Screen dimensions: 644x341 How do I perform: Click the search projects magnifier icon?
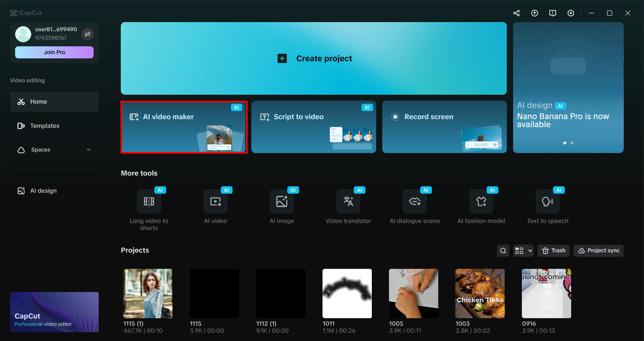click(x=503, y=251)
